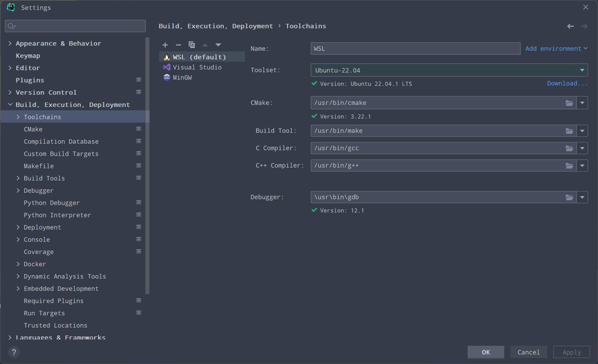
Task: Click project-level icon beside Run Targets
Action: click(139, 313)
